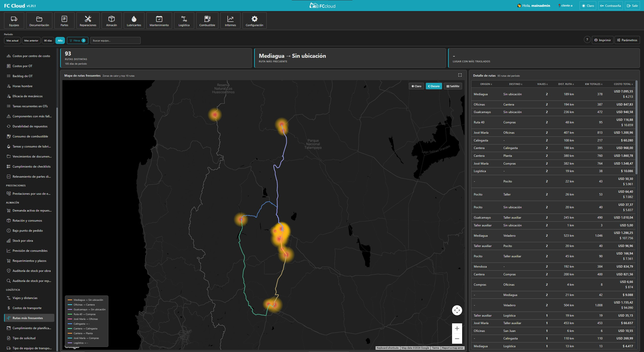The image size is (644, 352).
Task: Toggle the Claro light theme in header
Action: pyautogui.click(x=588, y=6)
